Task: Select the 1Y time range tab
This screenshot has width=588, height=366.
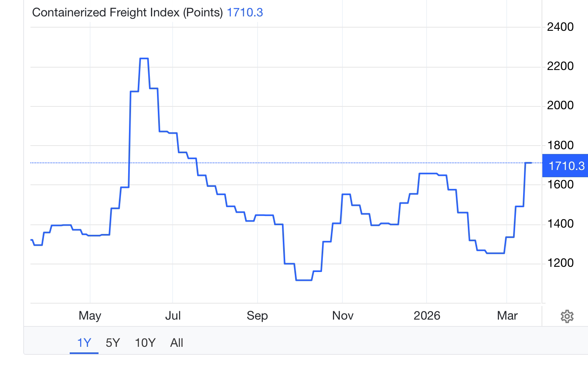Action: (x=84, y=343)
